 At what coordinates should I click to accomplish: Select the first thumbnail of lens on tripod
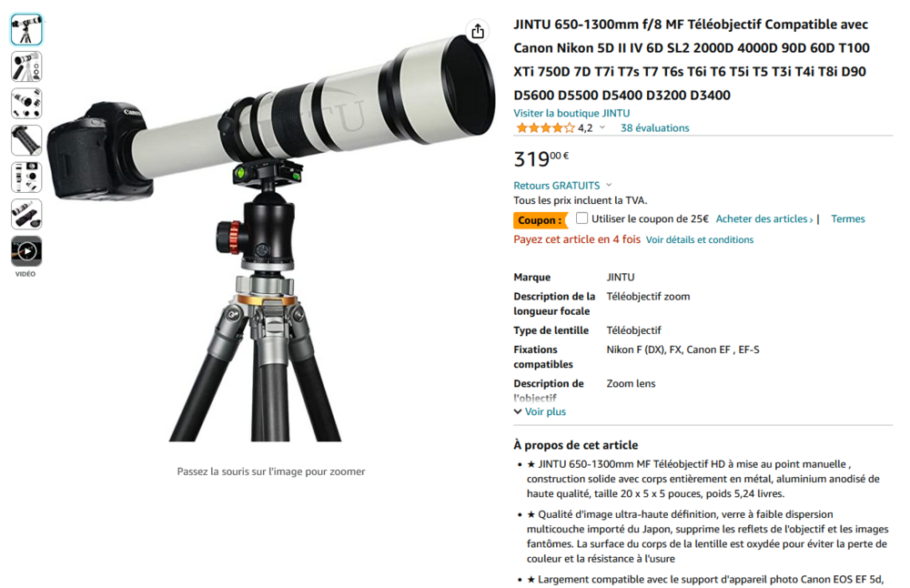26,30
